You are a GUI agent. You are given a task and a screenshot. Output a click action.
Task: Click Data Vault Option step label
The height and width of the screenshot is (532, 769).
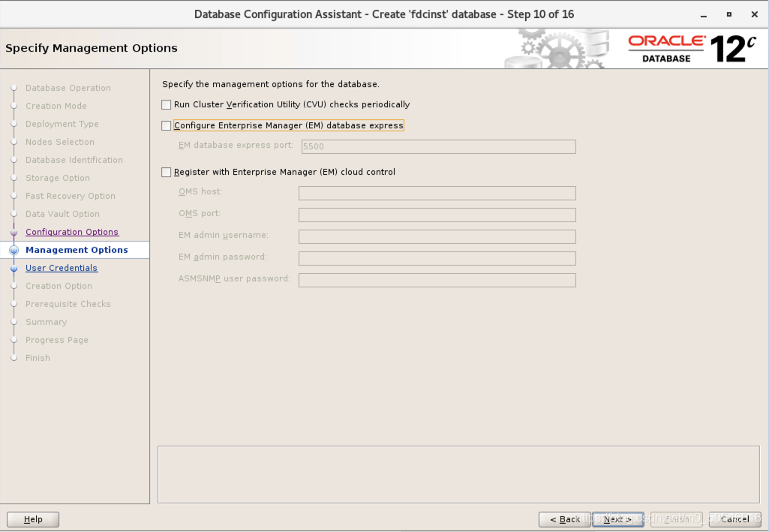click(62, 215)
